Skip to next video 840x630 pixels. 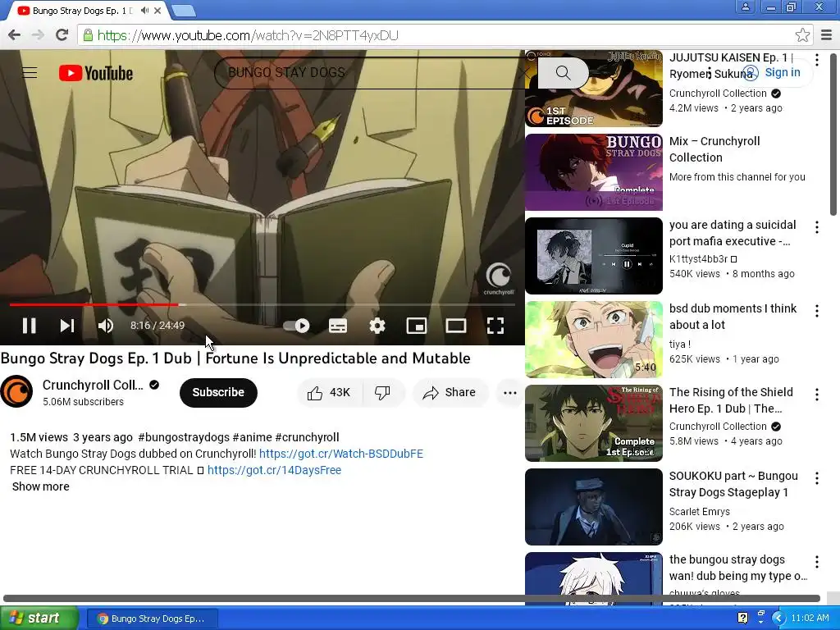click(67, 325)
